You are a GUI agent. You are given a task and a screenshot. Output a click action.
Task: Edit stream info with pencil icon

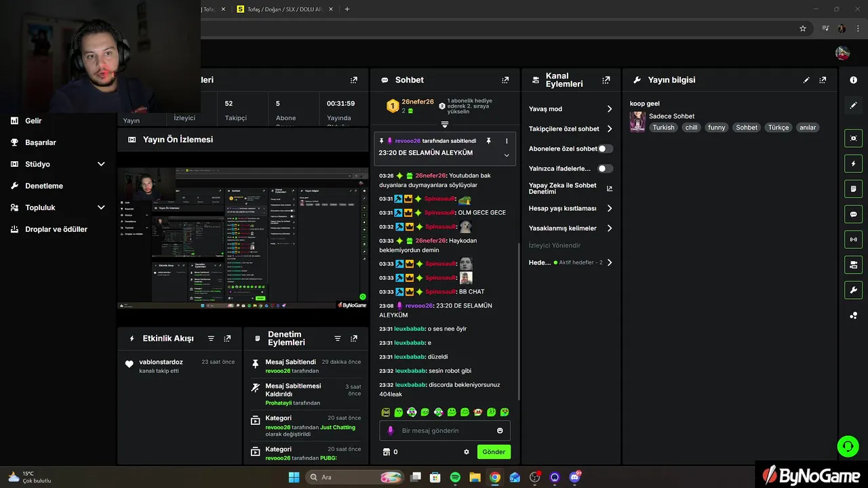coord(806,80)
